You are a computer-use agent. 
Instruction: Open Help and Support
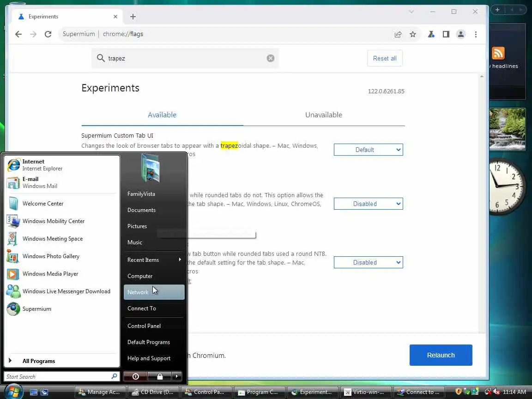point(154,358)
